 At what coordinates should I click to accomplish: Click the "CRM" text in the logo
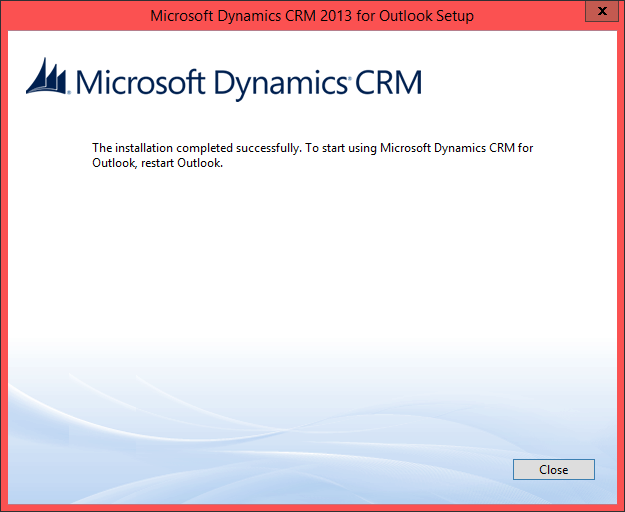[388, 82]
